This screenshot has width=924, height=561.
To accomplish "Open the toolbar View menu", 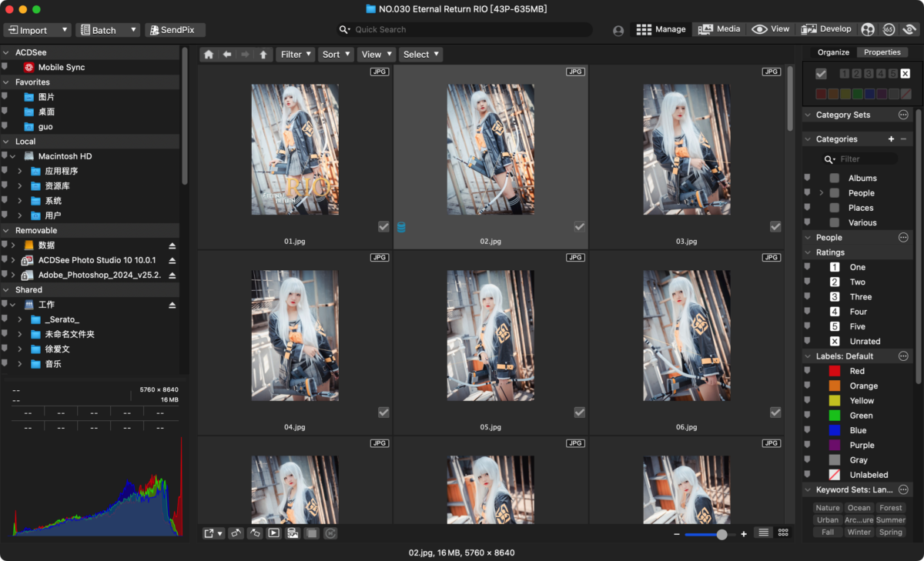I will 376,55.
